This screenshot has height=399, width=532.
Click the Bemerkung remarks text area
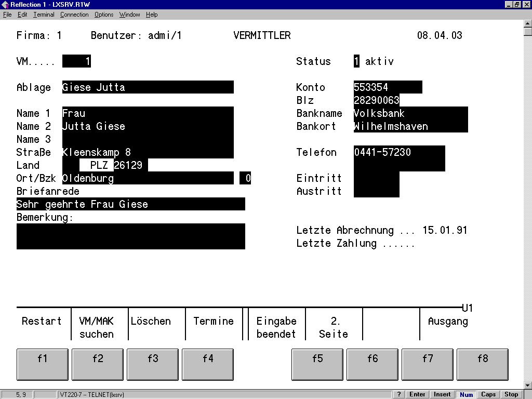point(130,236)
